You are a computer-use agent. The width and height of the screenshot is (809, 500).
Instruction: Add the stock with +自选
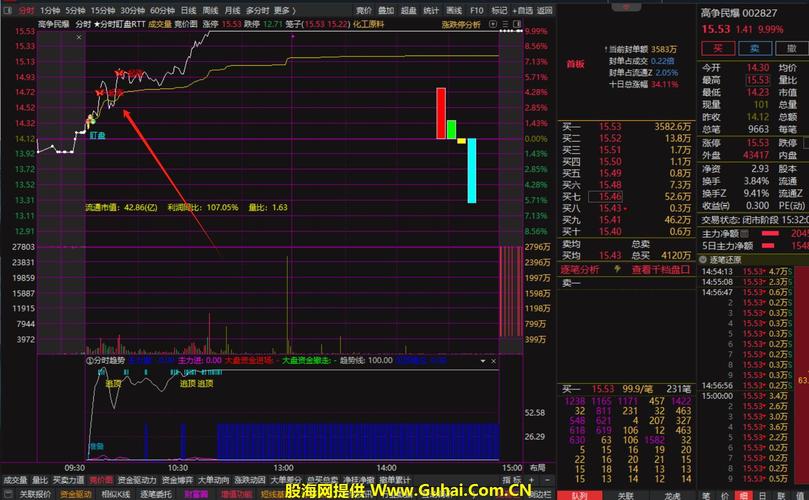[523, 10]
